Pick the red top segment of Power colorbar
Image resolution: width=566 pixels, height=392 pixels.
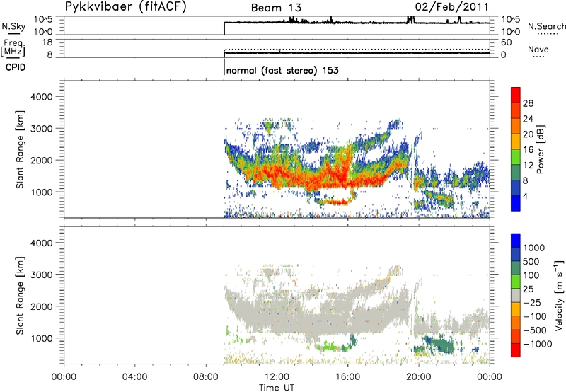coord(516,95)
